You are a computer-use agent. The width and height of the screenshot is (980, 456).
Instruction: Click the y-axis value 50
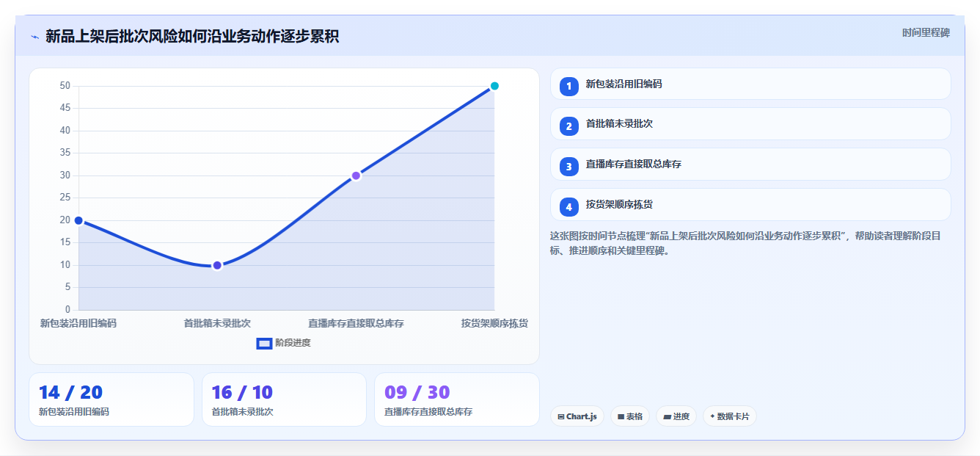[x=65, y=86]
